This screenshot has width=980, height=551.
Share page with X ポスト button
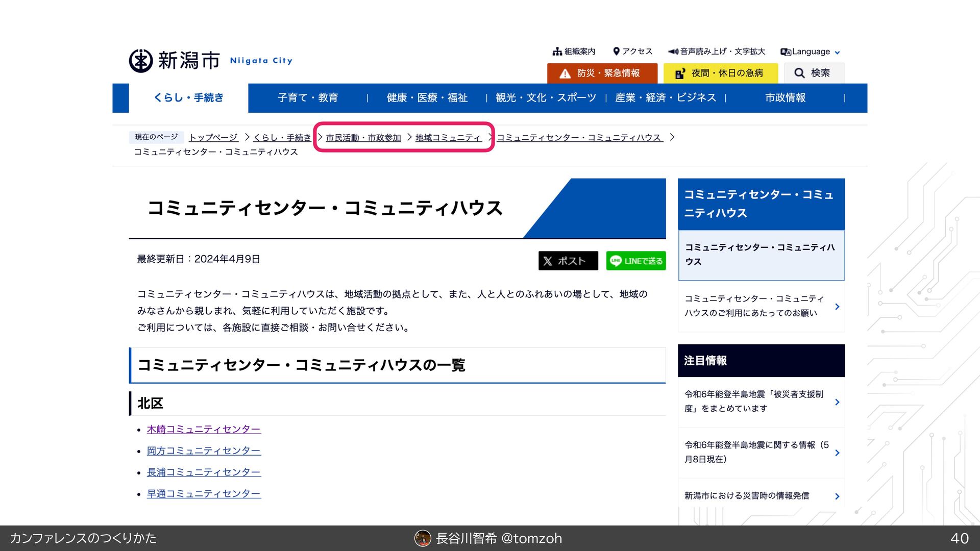568,261
